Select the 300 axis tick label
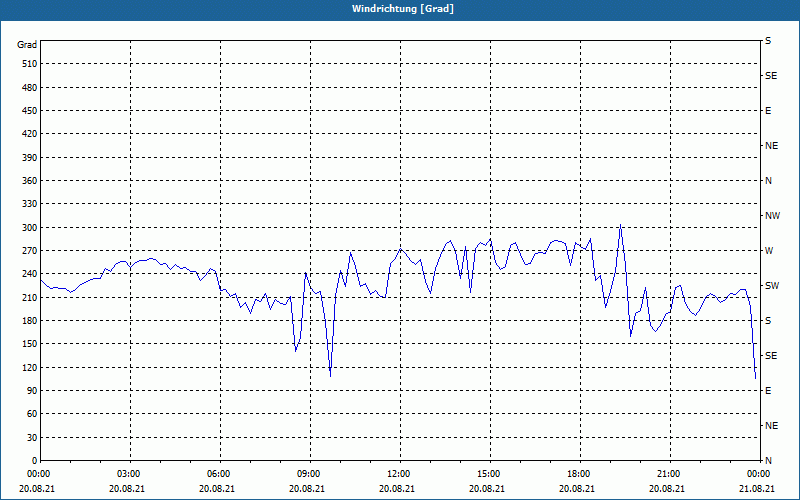The width and height of the screenshot is (800, 500). [x=29, y=228]
